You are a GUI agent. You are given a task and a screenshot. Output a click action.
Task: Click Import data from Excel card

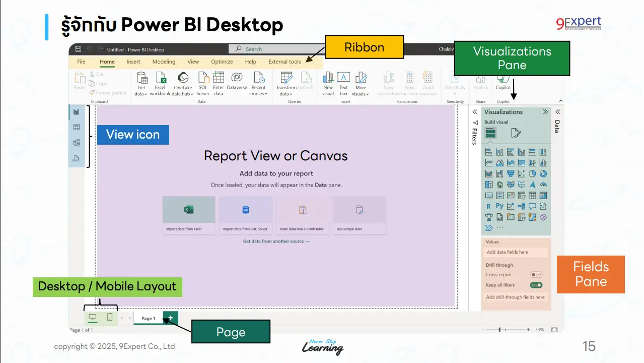189,215
